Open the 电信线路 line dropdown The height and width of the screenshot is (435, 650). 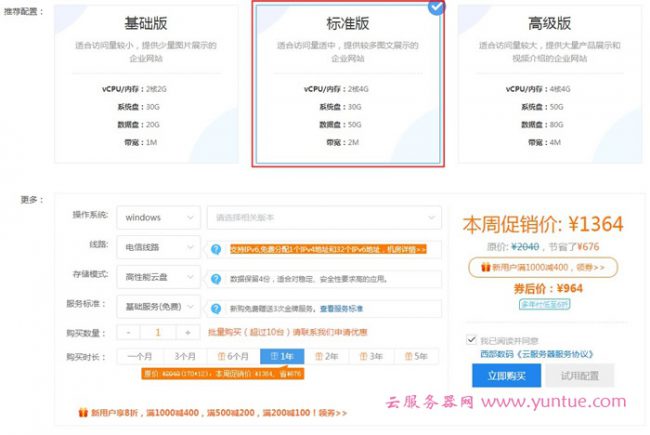click(x=158, y=247)
